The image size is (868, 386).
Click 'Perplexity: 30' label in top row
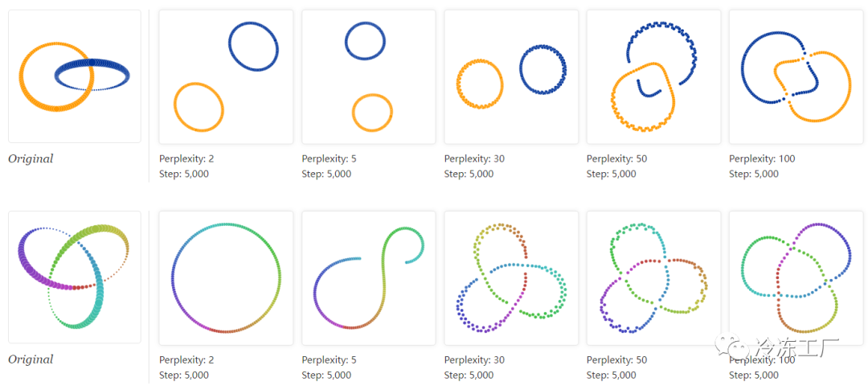tap(474, 158)
